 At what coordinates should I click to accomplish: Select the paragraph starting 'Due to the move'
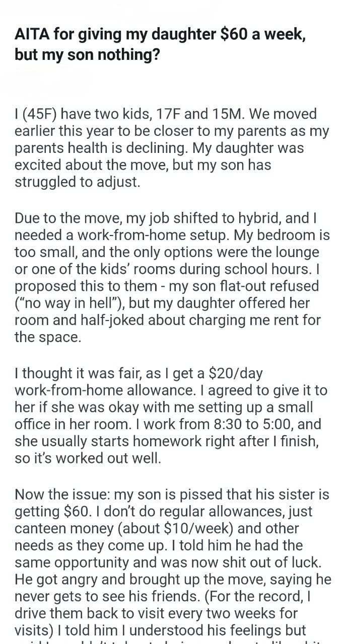point(169,277)
